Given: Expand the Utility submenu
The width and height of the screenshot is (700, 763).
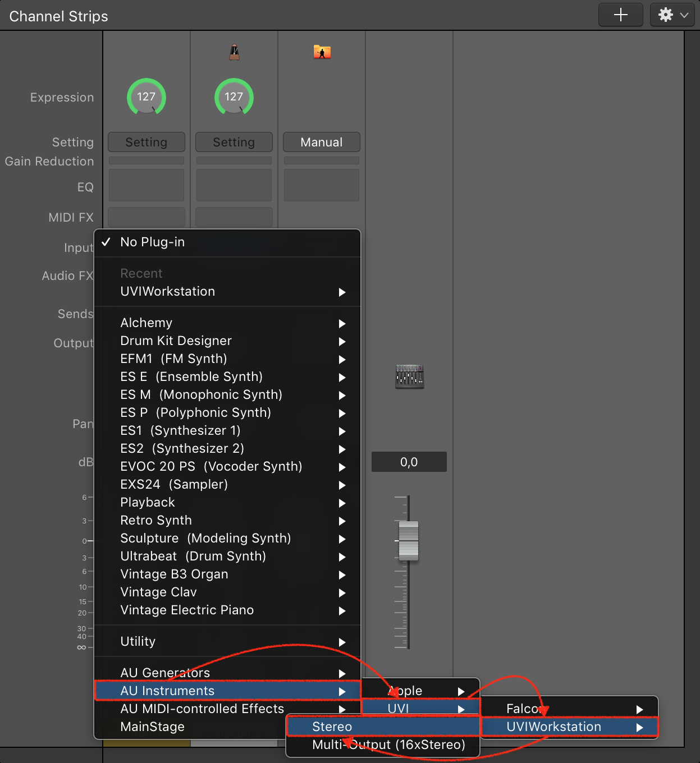Looking at the screenshot, I should (x=227, y=641).
